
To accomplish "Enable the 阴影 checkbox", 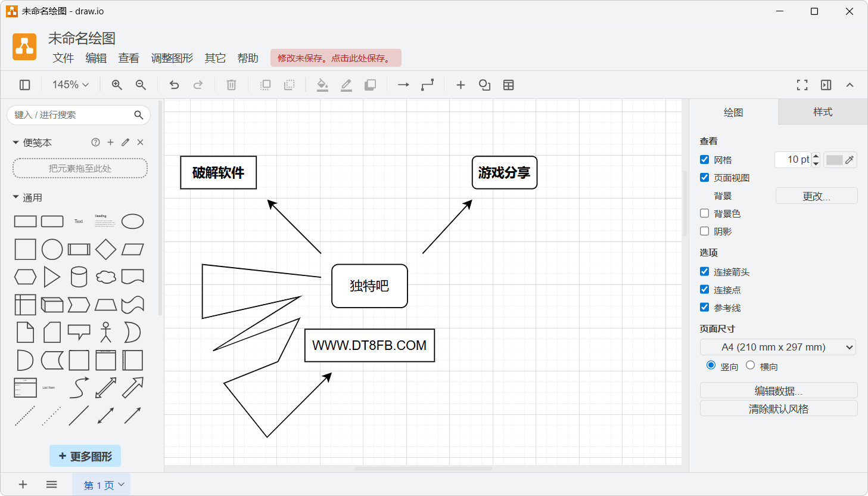I will (x=704, y=231).
